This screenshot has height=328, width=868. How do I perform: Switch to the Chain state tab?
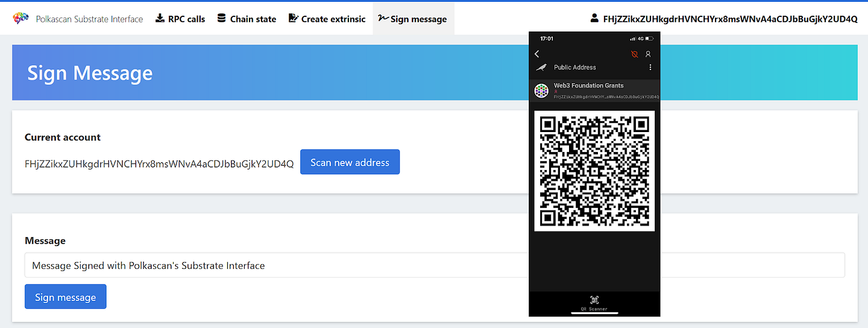click(x=247, y=19)
